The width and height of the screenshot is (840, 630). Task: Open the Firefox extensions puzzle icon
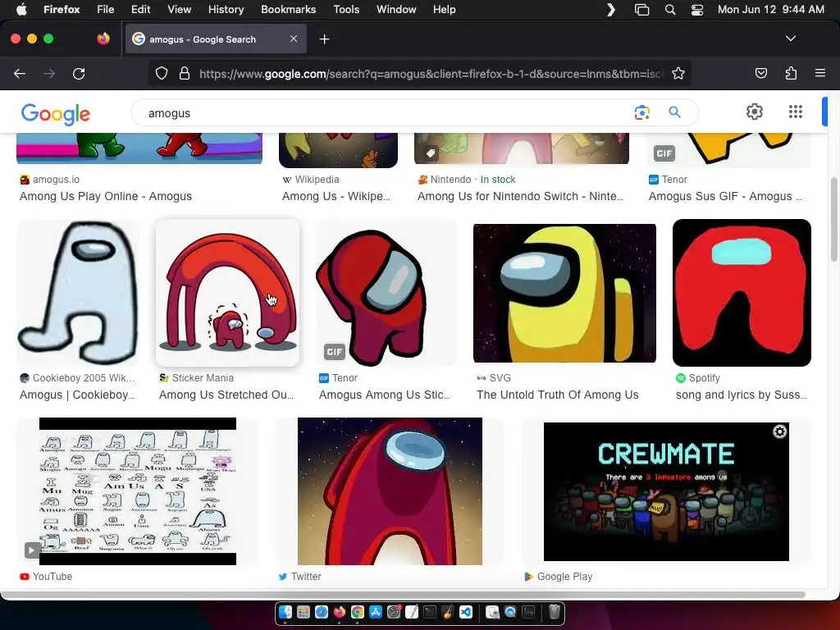[x=791, y=73]
